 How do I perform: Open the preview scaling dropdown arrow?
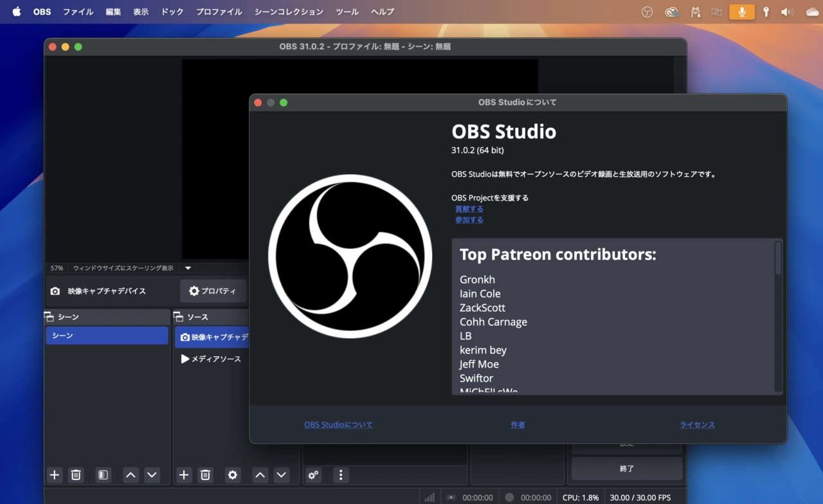point(188,268)
